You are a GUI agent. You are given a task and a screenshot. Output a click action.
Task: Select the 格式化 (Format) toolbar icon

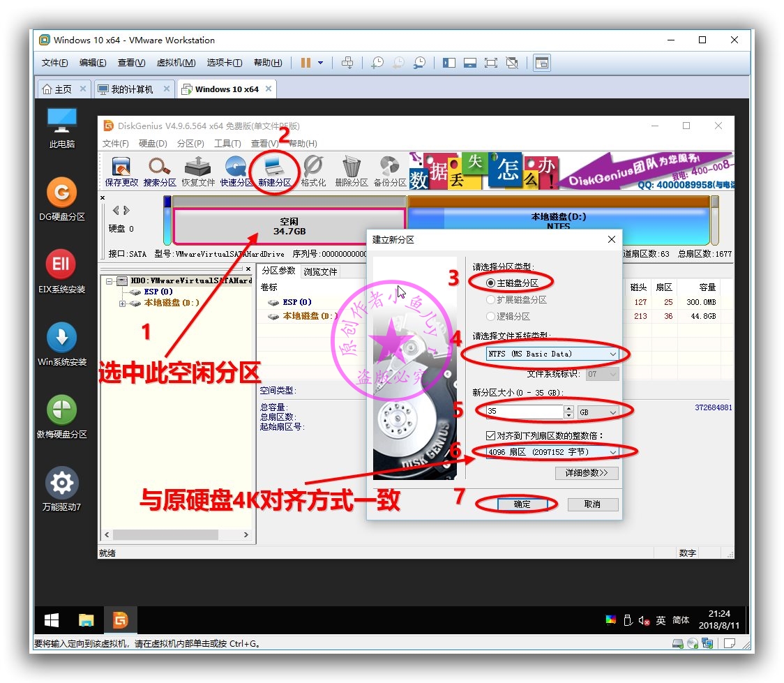(313, 170)
